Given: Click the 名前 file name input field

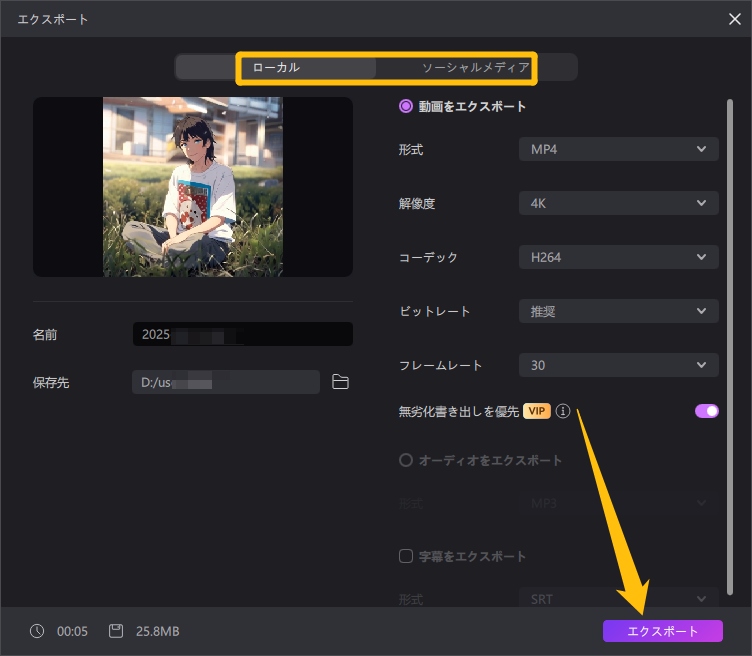Looking at the screenshot, I should [x=242, y=335].
